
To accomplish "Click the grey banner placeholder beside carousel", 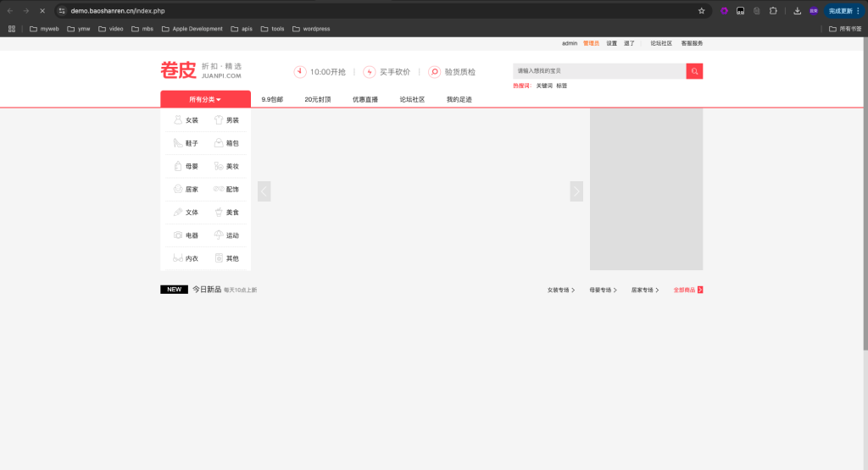I will coord(646,189).
